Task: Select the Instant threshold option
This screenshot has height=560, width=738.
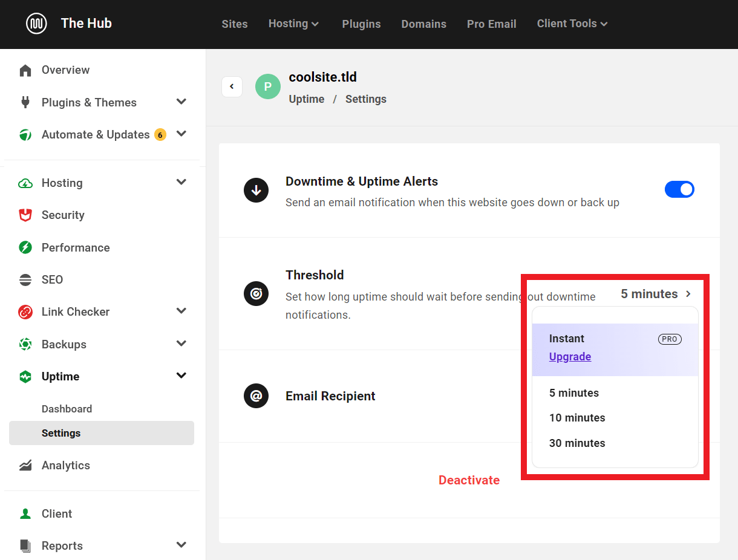Action: pyautogui.click(x=567, y=339)
